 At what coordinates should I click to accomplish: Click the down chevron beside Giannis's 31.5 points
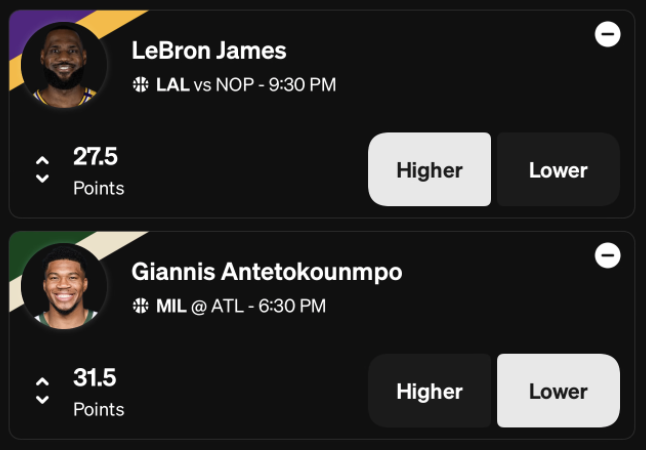pyautogui.click(x=42, y=400)
